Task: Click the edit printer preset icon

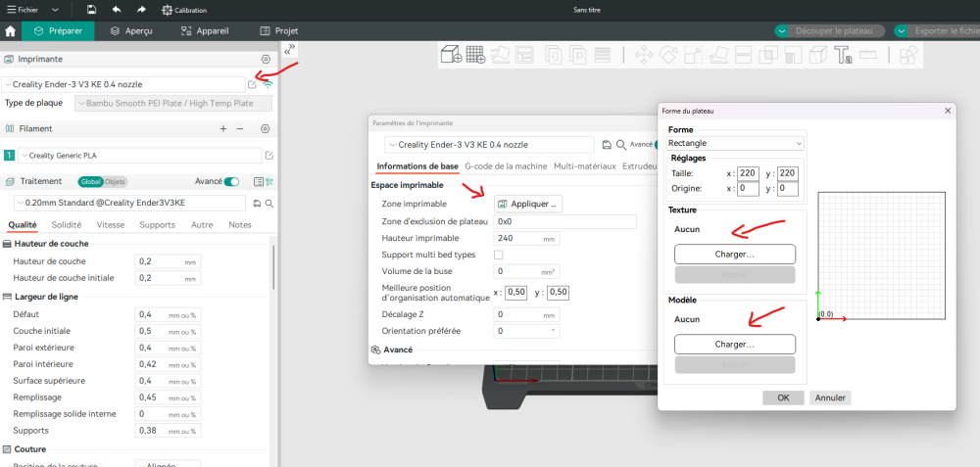Action: tap(252, 84)
